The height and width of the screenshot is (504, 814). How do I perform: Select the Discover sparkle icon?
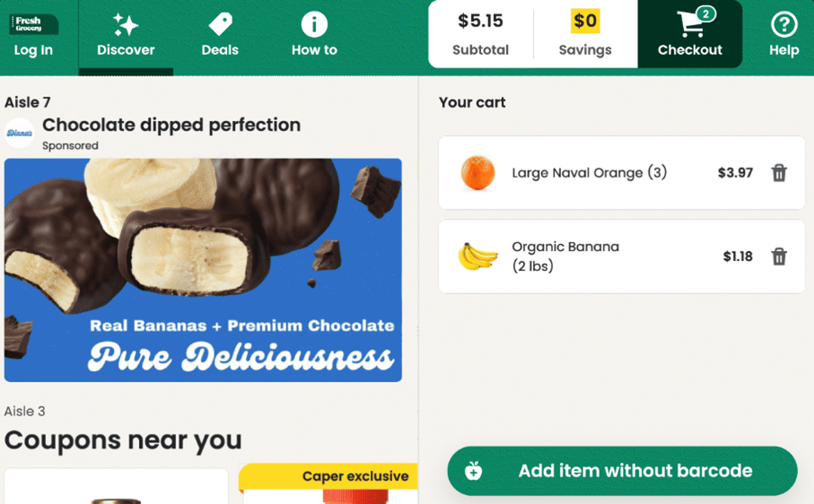click(126, 25)
